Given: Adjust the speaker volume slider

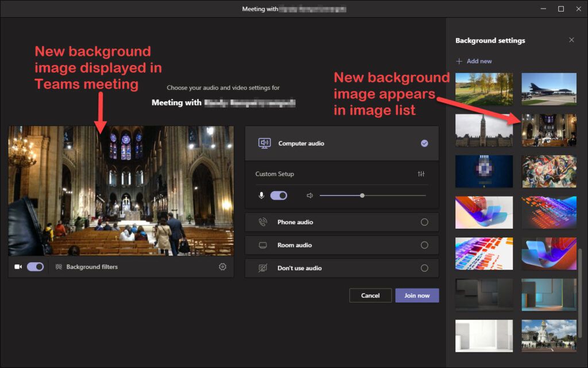Looking at the screenshot, I should 362,195.
